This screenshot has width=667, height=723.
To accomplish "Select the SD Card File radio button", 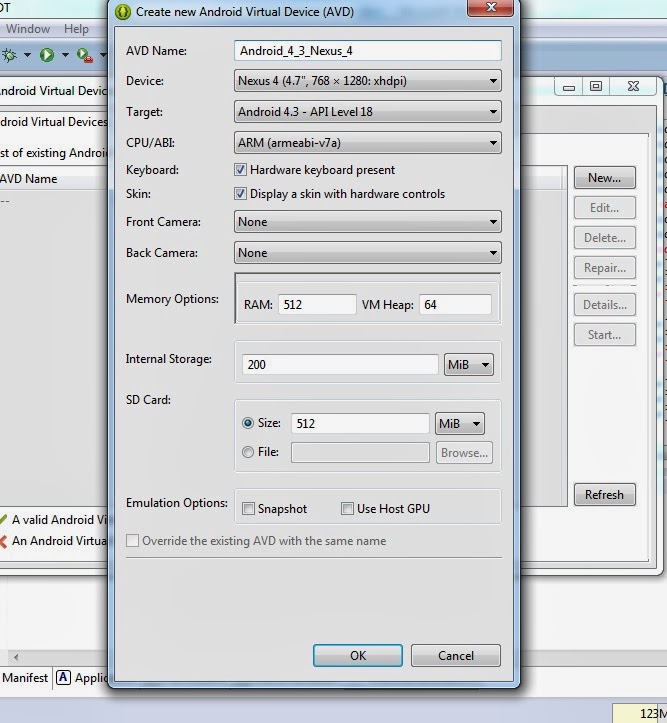I will 248,452.
